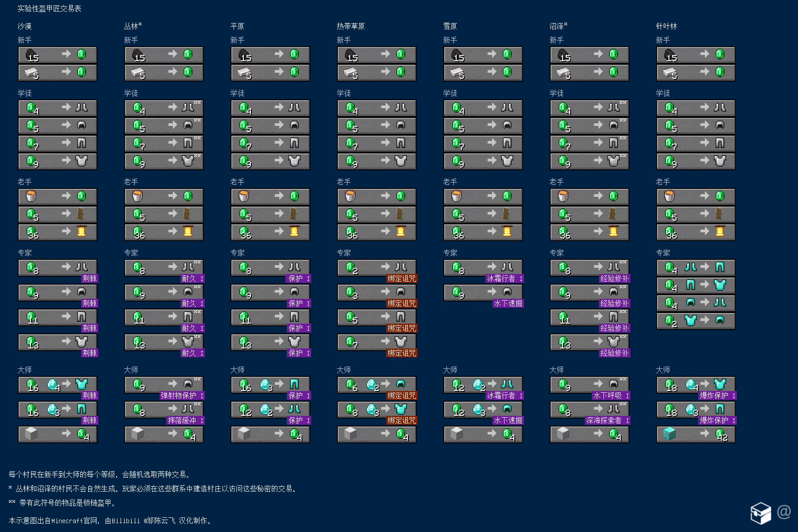
Task: Click 冰霜行者 I label under 雪原 专家
Action: pos(505,278)
